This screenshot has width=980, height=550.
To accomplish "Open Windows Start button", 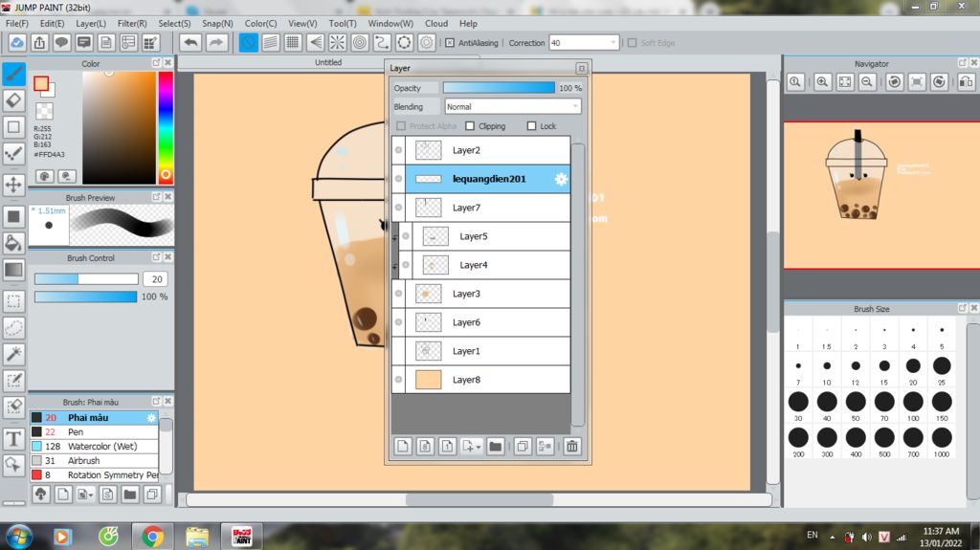I will [x=19, y=537].
